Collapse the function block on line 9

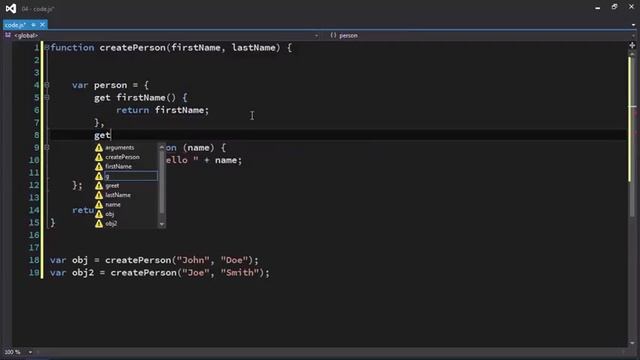[47, 148]
